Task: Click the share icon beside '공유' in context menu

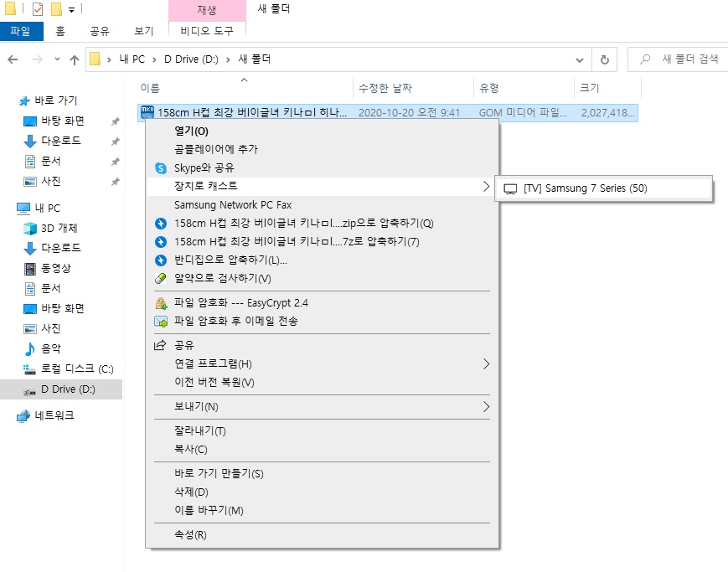Action: 162,346
